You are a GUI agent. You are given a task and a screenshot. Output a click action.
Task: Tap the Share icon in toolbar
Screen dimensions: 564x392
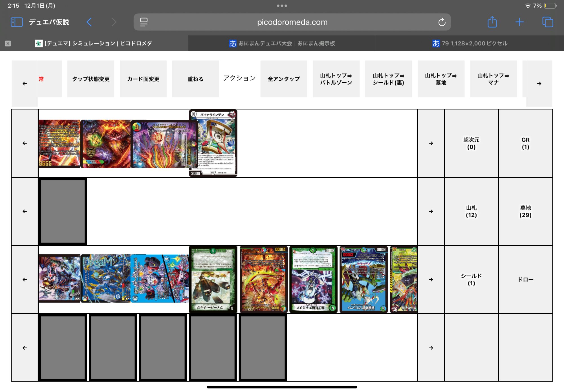(492, 22)
